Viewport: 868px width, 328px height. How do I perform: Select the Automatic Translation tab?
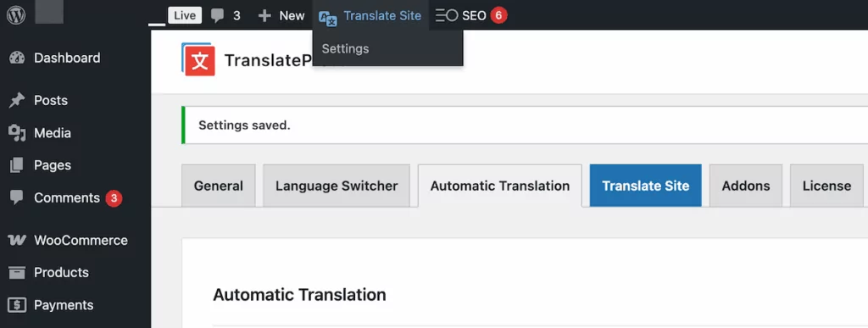pos(500,186)
